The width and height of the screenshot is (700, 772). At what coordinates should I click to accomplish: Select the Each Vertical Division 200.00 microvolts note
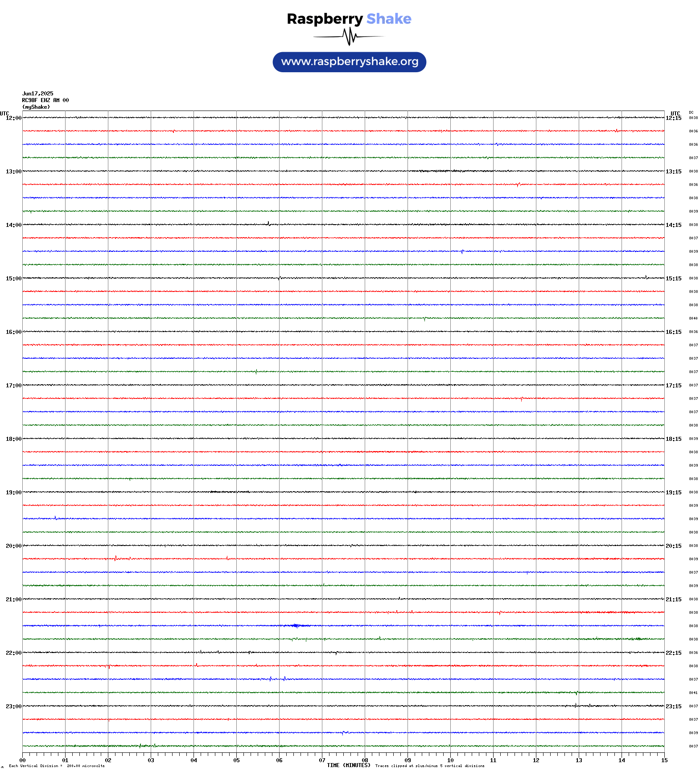57,766
